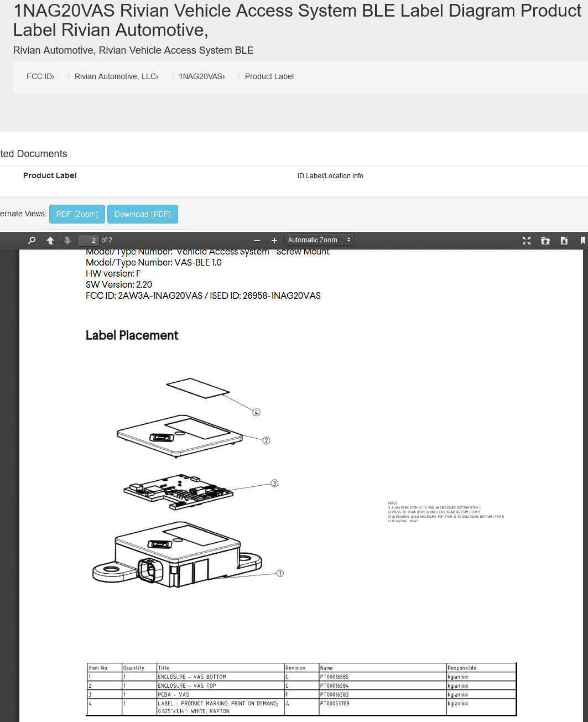Viewport: 588px width, 722px height.
Task: Click callout number 1 in diagram
Action: tap(280, 573)
